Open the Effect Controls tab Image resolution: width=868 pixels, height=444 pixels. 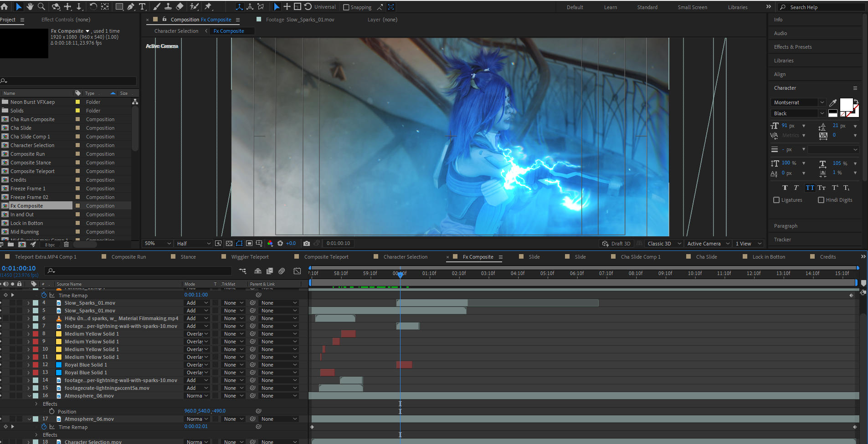(x=66, y=20)
